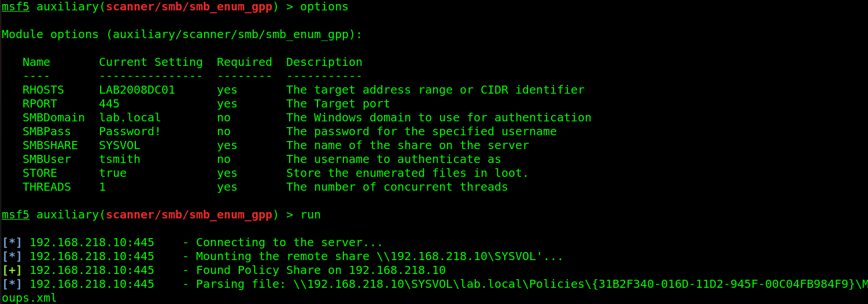Click the RPORT option name

pos(40,104)
